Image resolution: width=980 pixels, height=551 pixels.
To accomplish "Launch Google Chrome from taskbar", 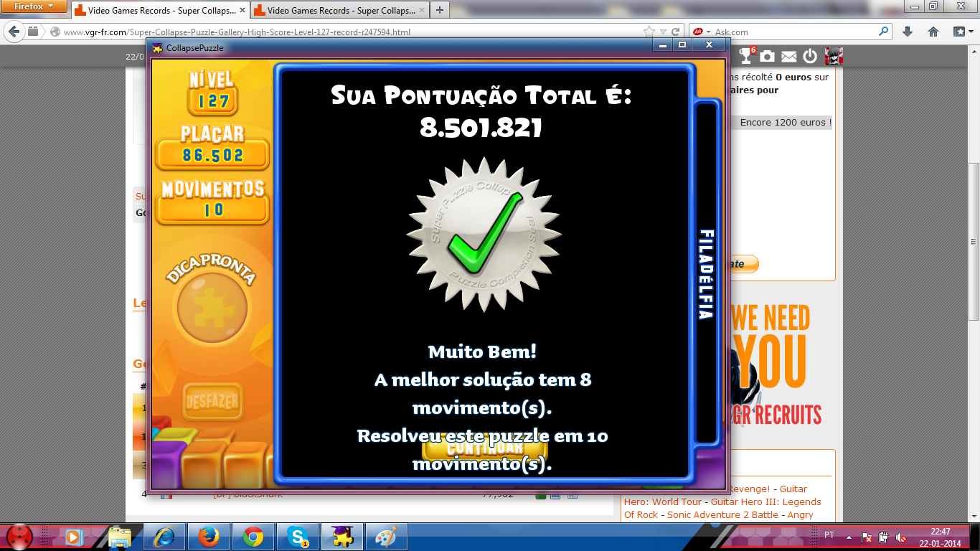I will tap(253, 537).
